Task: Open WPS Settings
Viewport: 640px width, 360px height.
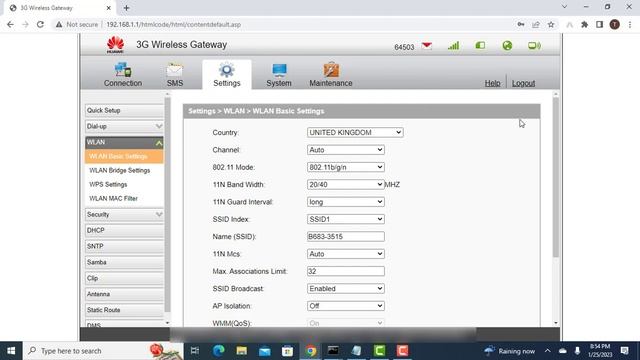Action: tap(108, 184)
